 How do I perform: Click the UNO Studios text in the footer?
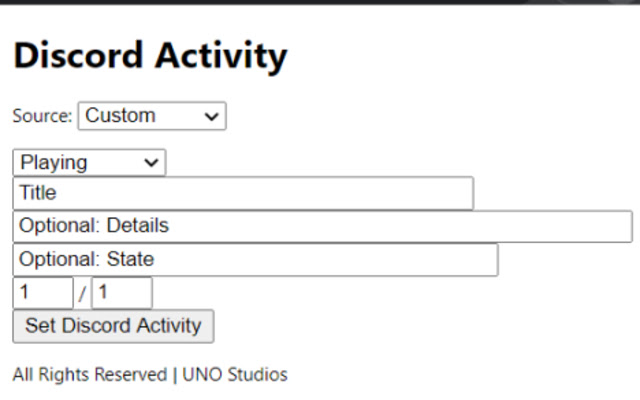235,375
